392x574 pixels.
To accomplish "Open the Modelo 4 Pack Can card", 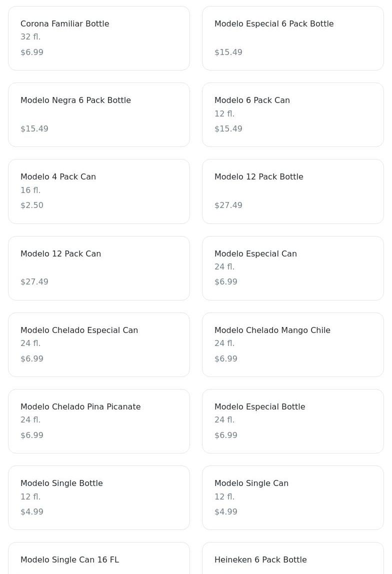I will [x=99, y=191].
